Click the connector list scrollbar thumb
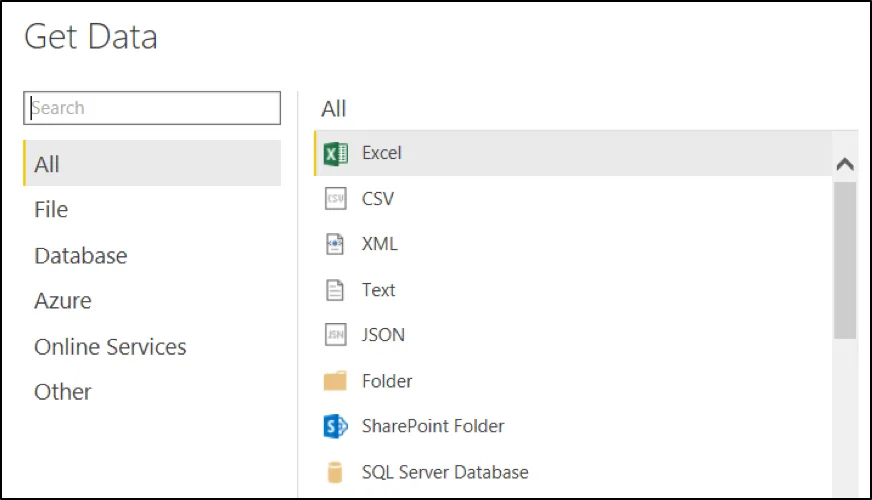872x500 pixels. pos(845,260)
